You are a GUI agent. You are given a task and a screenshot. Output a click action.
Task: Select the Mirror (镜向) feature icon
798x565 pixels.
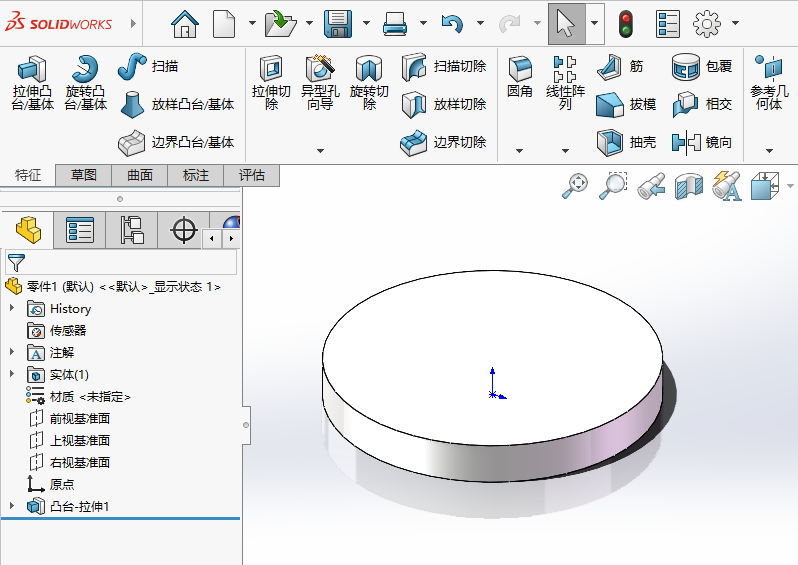[686, 142]
